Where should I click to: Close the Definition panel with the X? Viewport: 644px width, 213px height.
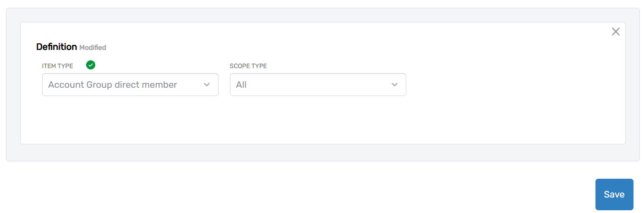tap(616, 32)
